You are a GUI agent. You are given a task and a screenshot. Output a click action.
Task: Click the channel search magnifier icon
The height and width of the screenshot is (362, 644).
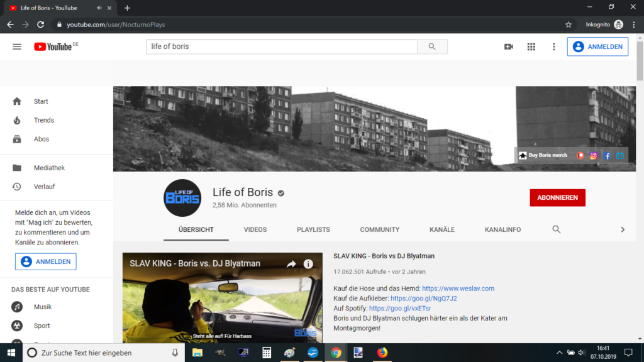pos(556,229)
